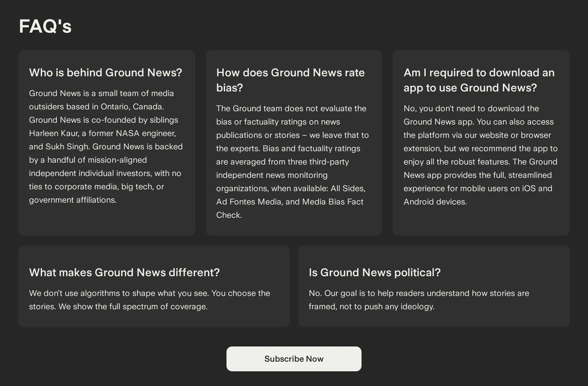Click the "Who is behind Ground News?" heading
The width and height of the screenshot is (588, 386).
point(105,72)
